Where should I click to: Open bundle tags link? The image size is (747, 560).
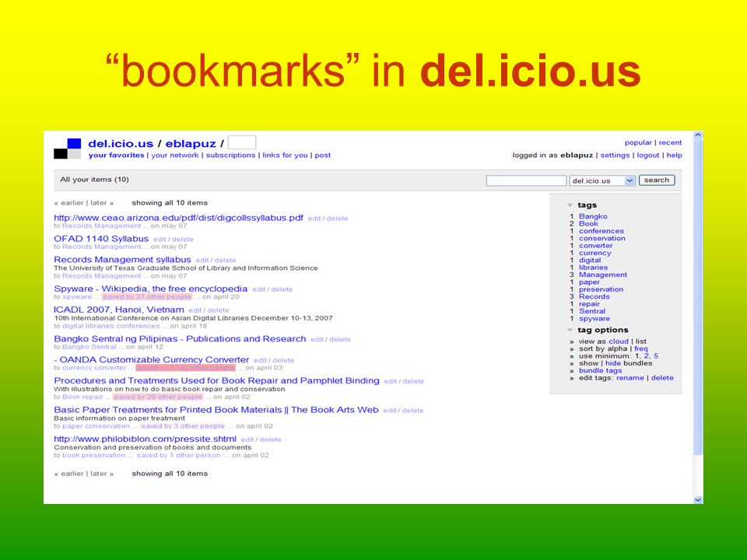[600, 370]
